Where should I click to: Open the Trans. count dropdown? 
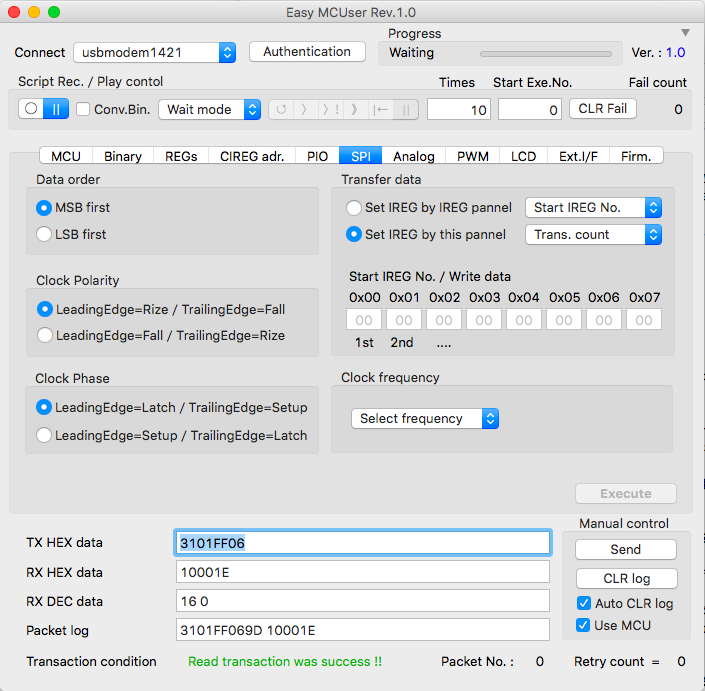tap(593, 234)
